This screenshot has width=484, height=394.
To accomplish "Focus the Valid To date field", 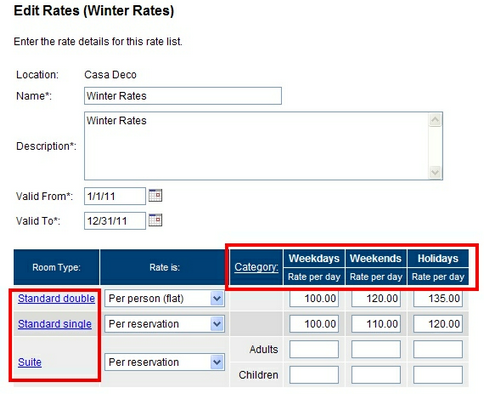I will (x=115, y=221).
